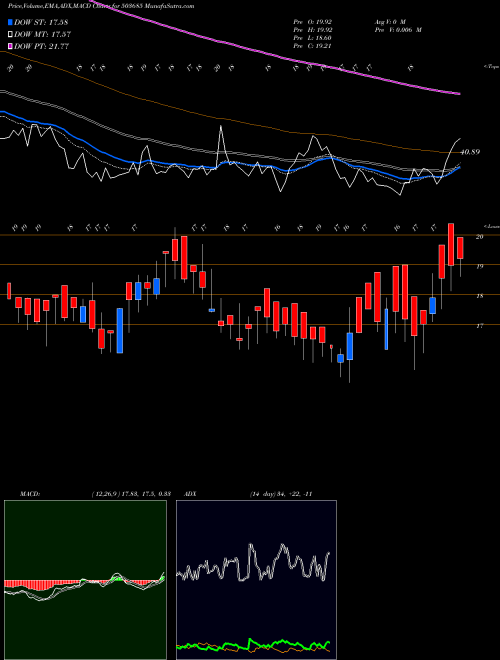The height and width of the screenshot is (660, 500).
Task: Click the 'Pre V: 0.006 M' text
Action: point(398,30)
